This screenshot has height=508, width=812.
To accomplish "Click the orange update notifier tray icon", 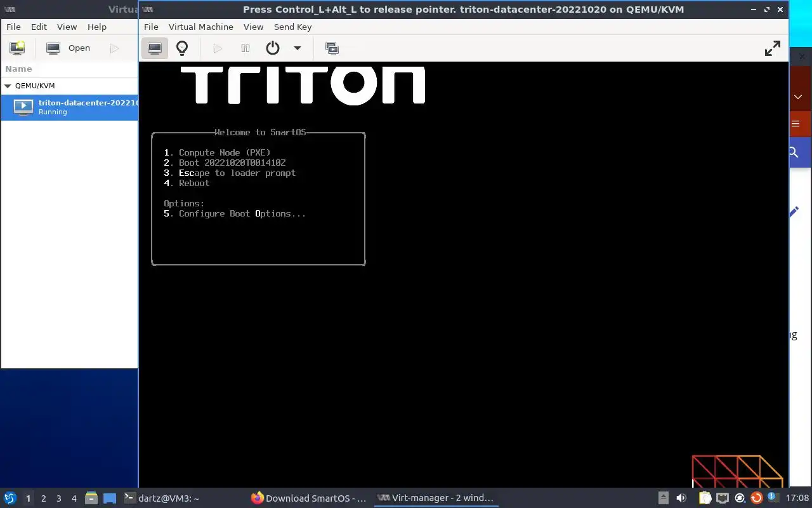I will (756, 498).
